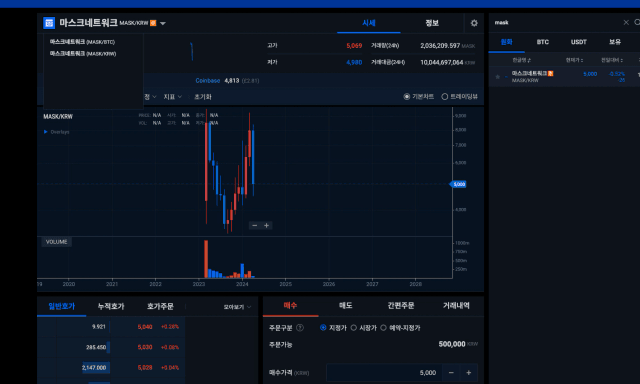This screenshot has height=384, width=640.
Task: Open 지표 indicators dropdown
Action: (173, 97)
